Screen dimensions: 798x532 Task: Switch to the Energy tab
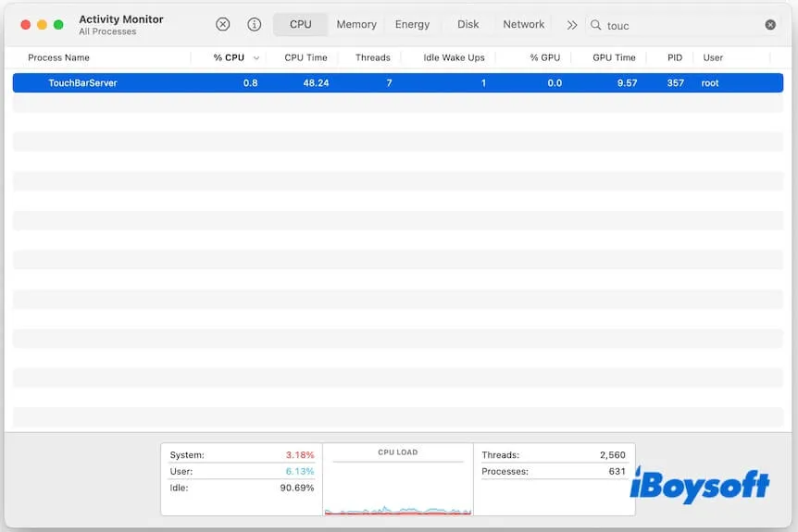pyautogui.click(x=412, y=25)
